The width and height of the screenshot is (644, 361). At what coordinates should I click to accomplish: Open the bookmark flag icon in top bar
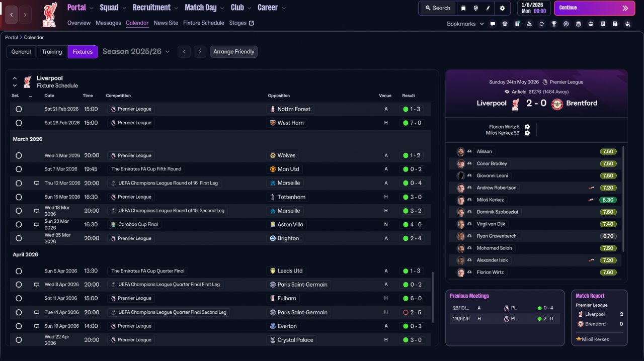(x=463, y=8)
